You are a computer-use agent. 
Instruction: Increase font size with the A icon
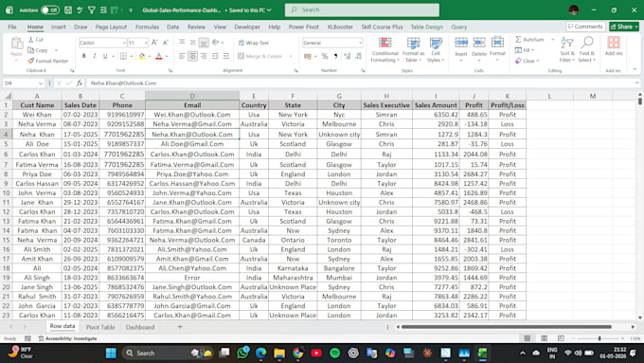[154, 43]
